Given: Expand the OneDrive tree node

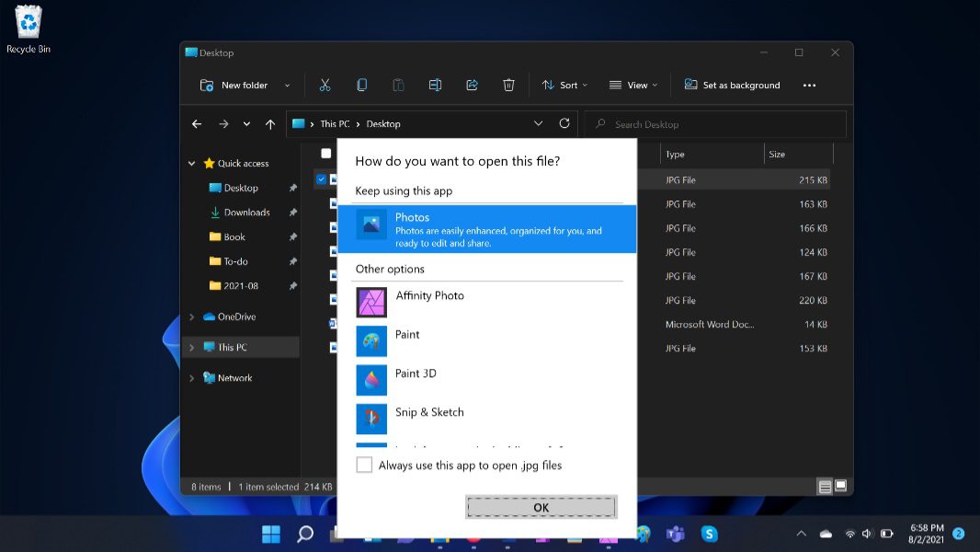Looking at the screenshot, I should coord(192,316).
